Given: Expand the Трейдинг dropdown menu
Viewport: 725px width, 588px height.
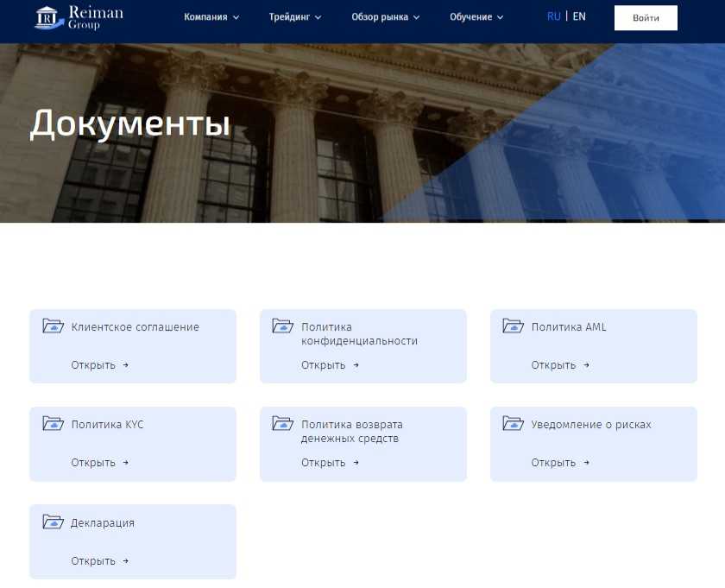Looking at the screenshot, I should pyautogui.click(x=294, y=17).
